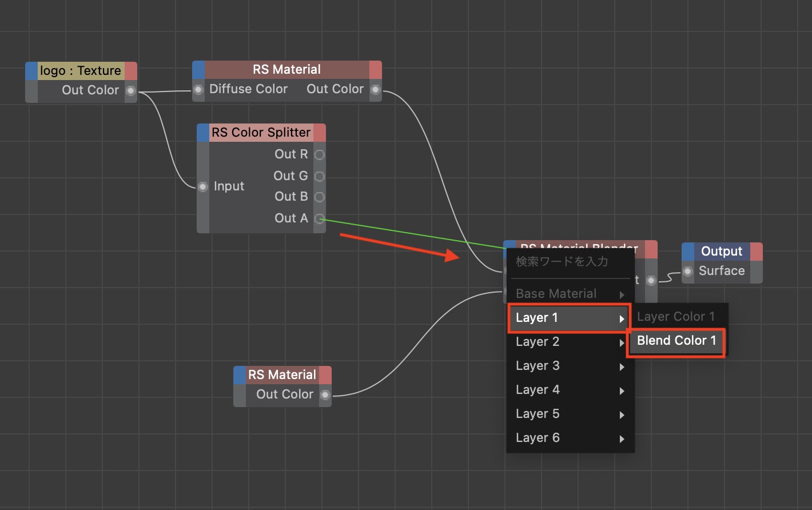Viewport: 812px width, 510px height.
Task: Click Out A port on RS Color Splitter
Action: point(320,218)
